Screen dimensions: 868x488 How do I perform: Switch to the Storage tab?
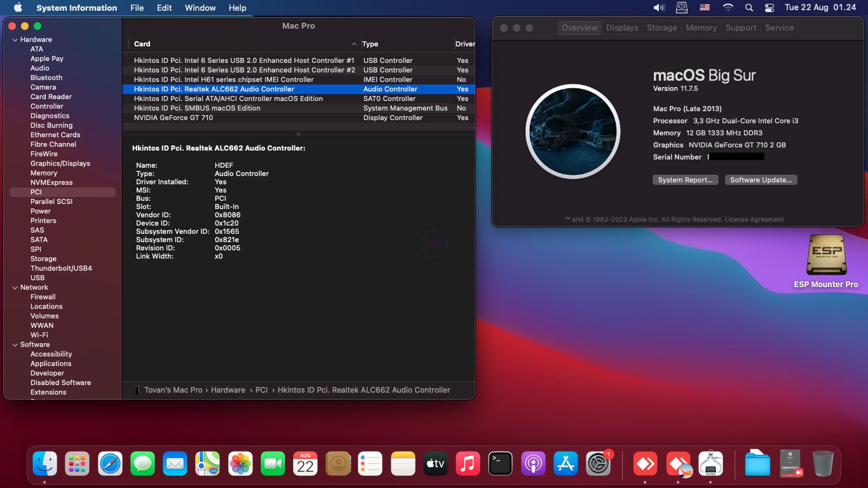point(661,28)
